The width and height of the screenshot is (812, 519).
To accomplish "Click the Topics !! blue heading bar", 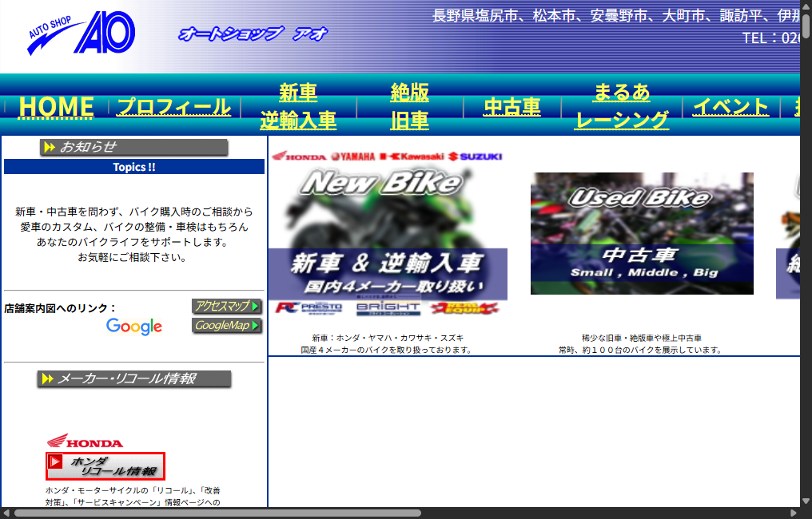I will point(134,167).
